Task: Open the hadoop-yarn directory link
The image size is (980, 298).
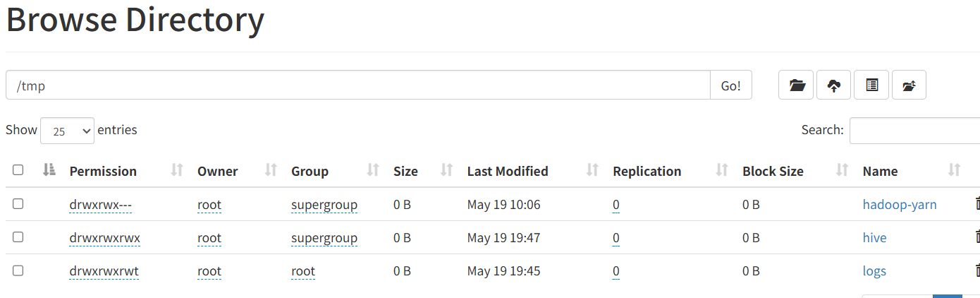Action: [x=900, y=205]
